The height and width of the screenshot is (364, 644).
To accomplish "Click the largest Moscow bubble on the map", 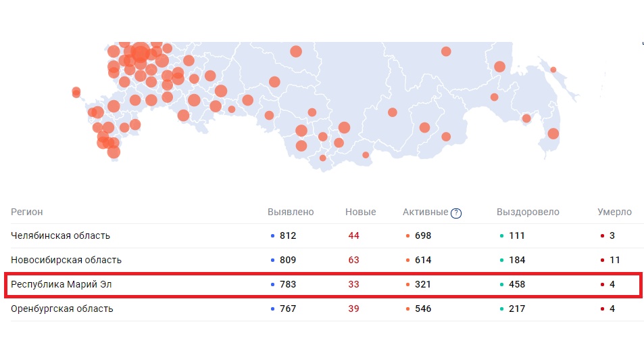I will (140, 52).
